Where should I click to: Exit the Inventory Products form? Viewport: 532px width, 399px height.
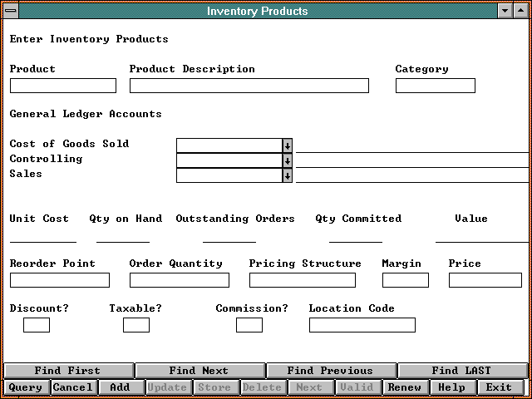(500, 387)
